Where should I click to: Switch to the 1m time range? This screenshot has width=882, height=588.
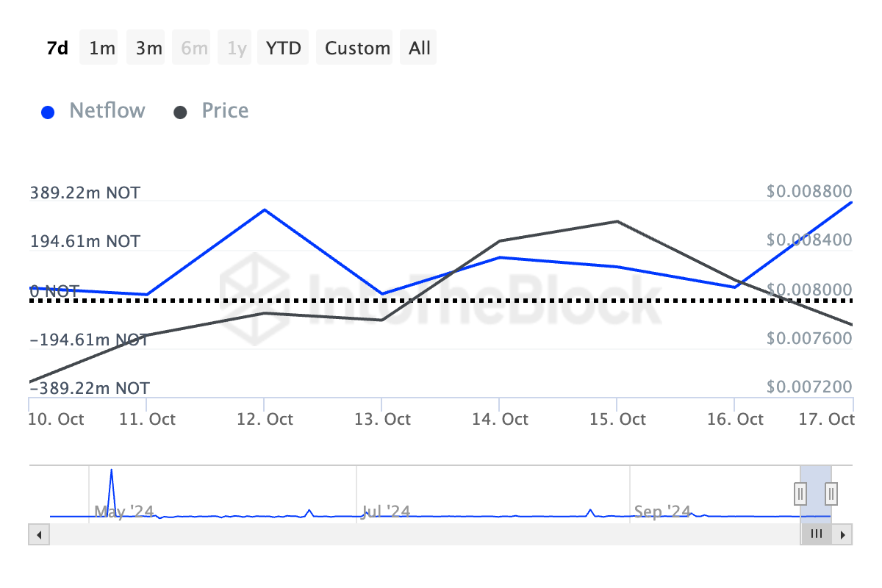[102, 48]
